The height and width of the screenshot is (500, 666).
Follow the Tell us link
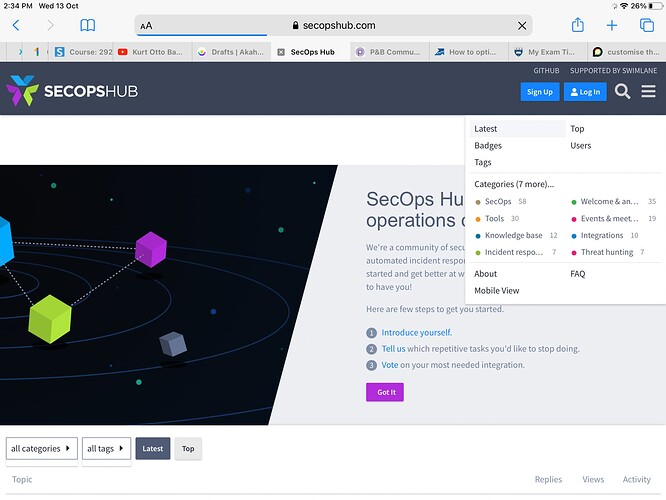[x=393, y=349]
